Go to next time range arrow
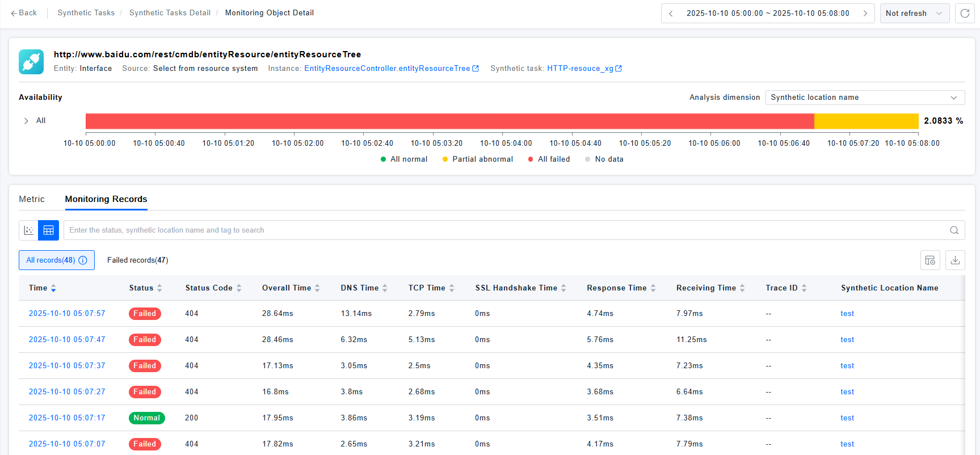 tap(865, 14)
